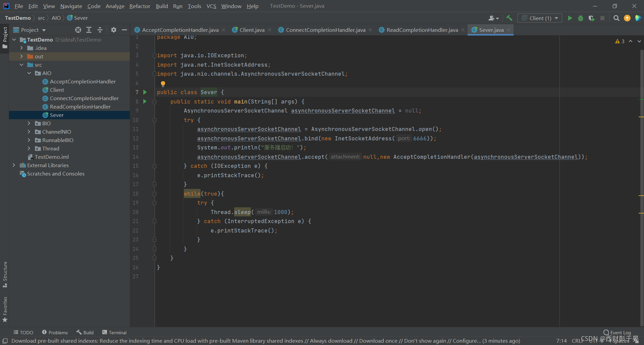Switch to ReadCompletionHandler.java tab

click(422, 30)
